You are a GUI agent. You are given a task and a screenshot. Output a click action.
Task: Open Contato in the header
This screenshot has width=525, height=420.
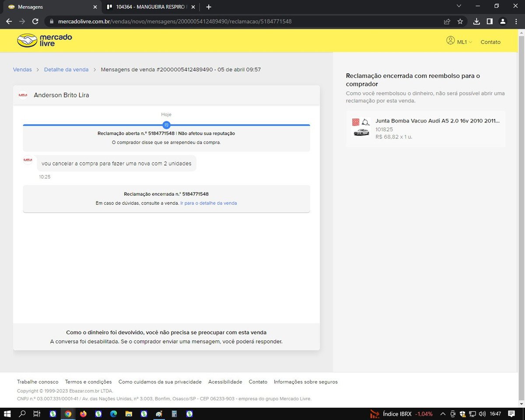tap(490, 42)
